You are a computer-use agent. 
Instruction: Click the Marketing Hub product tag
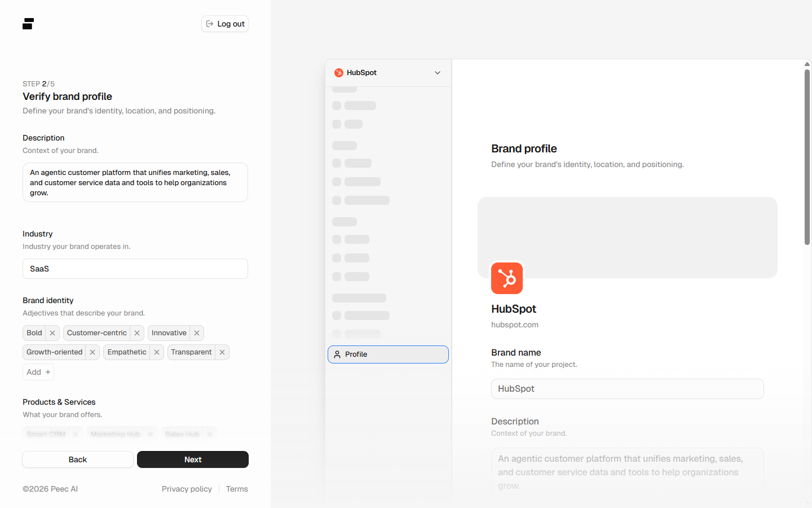[122, 434]
